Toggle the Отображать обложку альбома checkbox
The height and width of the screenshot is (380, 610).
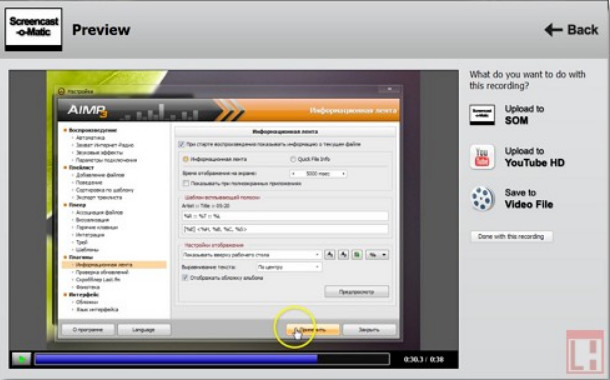(x=185, y=278)
